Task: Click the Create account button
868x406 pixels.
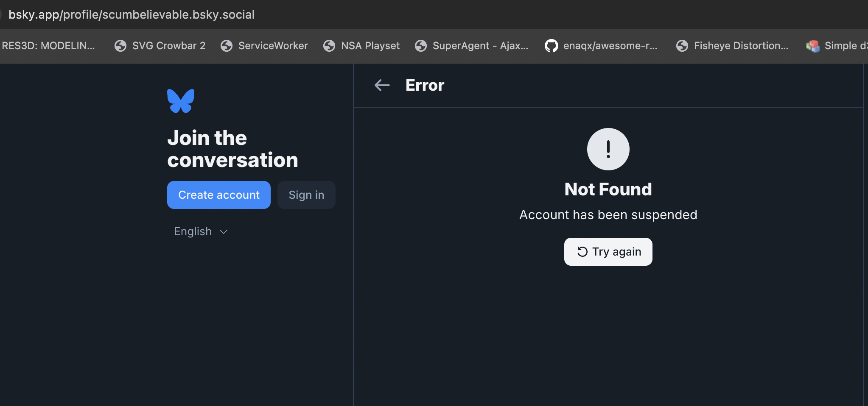Action: click(x=219, y=195)
